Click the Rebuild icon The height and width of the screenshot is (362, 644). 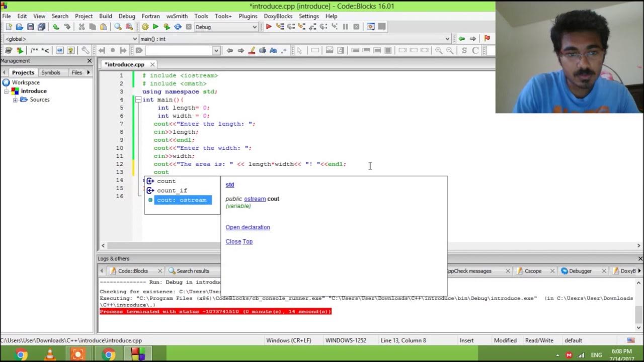tap(178, 27)
